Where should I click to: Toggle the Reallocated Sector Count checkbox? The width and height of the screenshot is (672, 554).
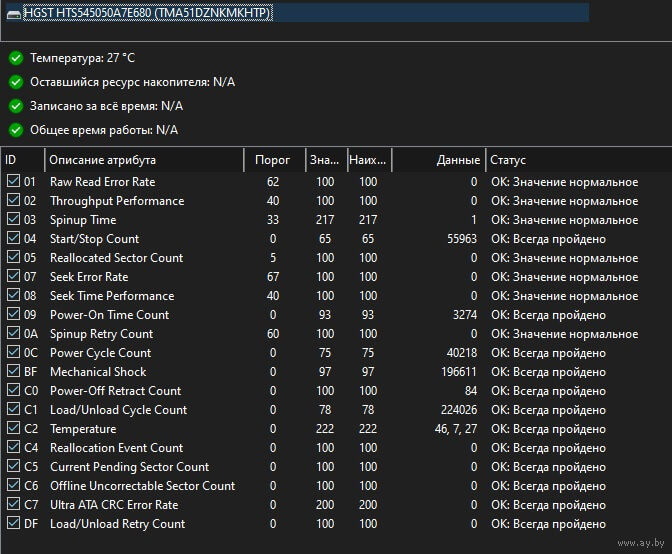pos(13,257)
